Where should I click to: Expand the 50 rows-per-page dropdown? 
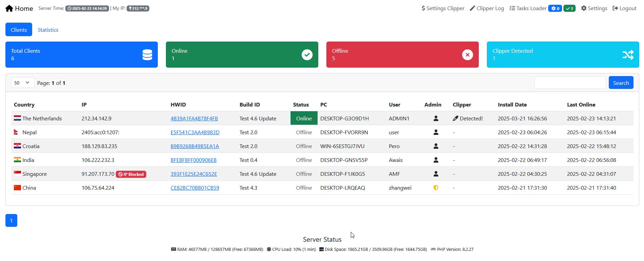tap(23, 83)
